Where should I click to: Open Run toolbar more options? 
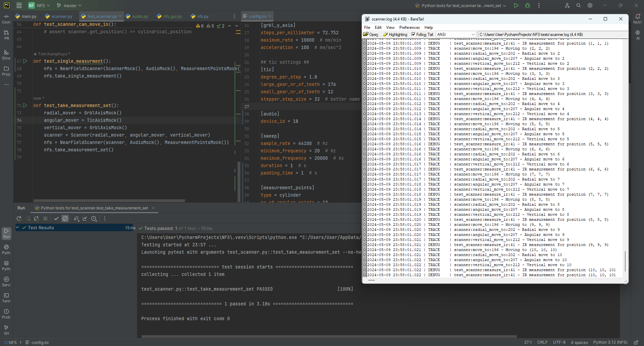coord(105,218)
